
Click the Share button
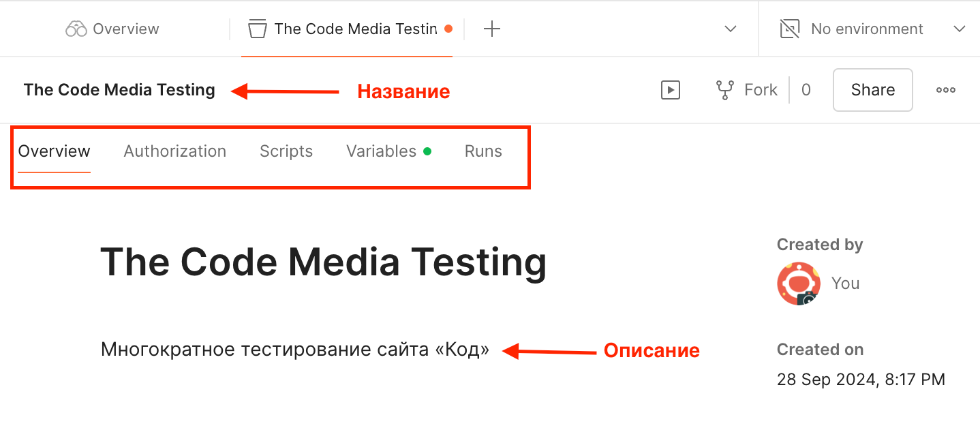click(872, 89)
